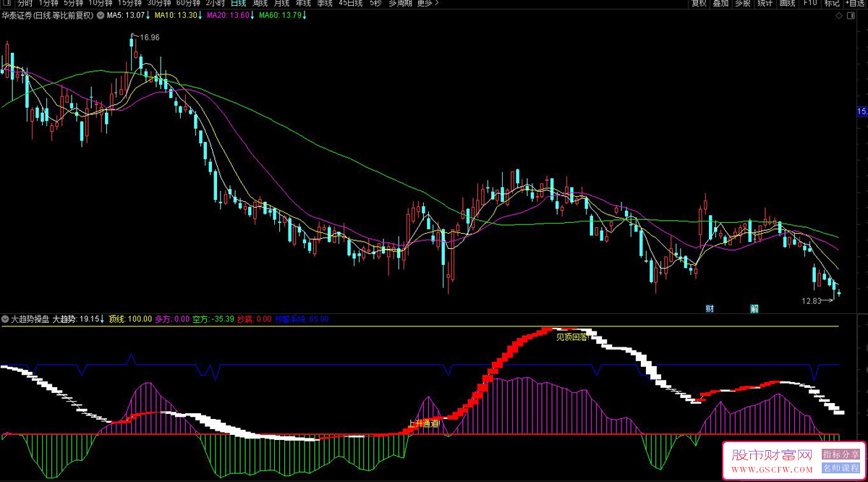This screenshot has height=482, width=868.
Task: Select the 10分钟 period tab
Action: [x=101, y=3]
